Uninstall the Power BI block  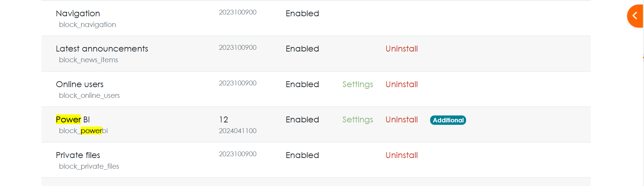pyautogui.click(x=401, y=120)
